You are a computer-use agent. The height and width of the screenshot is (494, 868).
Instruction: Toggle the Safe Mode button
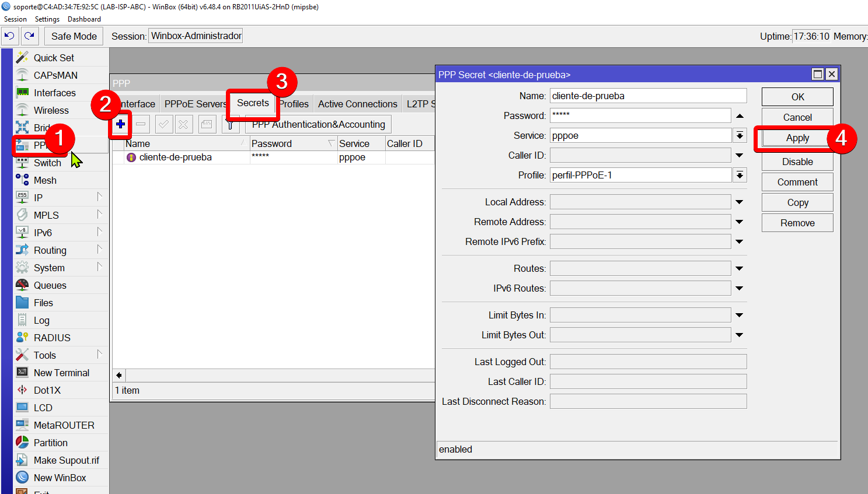(74, 36)
